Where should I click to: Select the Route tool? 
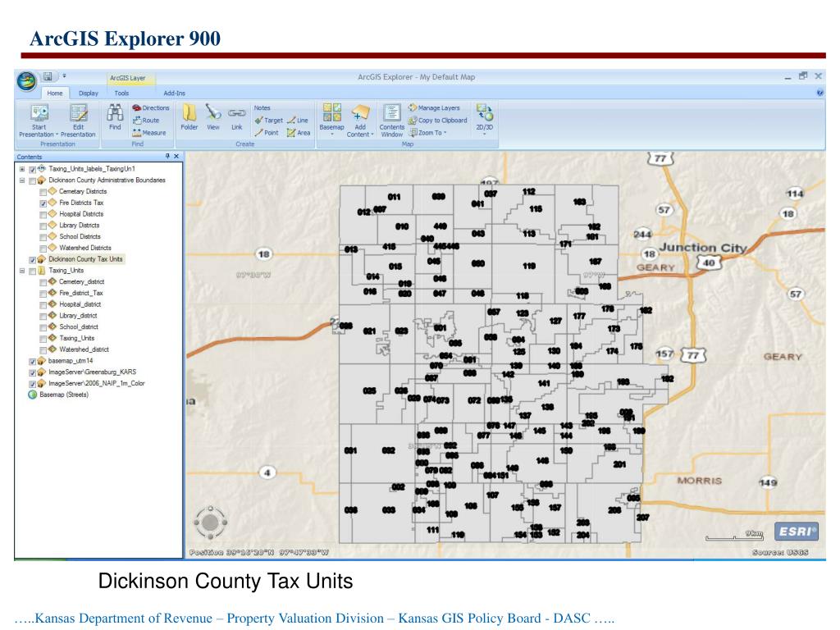click(146, 121)
